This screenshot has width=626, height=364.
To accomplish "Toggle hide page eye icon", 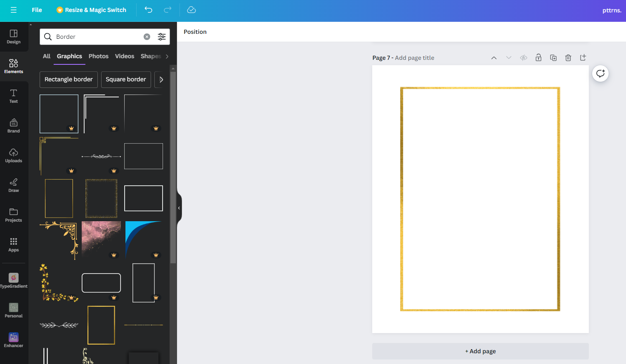I will click(524, 58).
